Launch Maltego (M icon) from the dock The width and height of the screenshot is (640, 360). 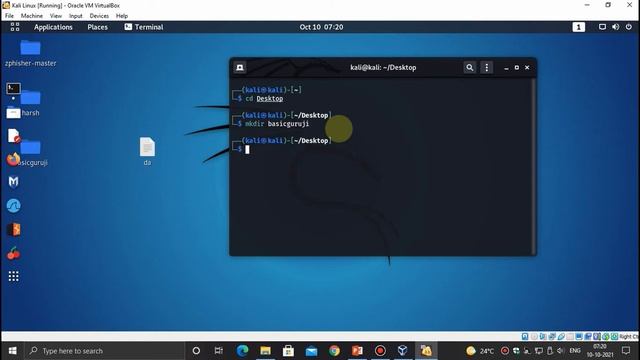pyautogui.click(x=13, y=182)
